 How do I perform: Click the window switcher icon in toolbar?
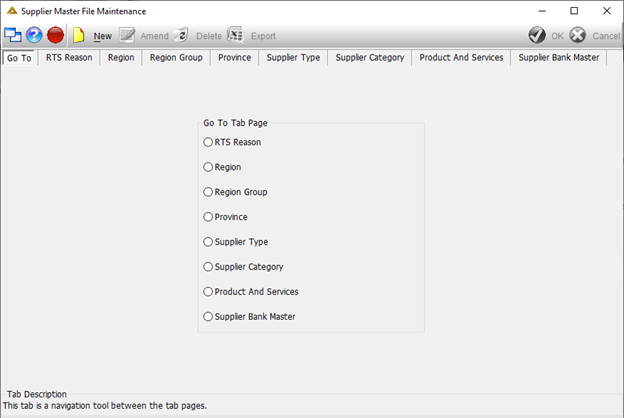click(12, 35)
